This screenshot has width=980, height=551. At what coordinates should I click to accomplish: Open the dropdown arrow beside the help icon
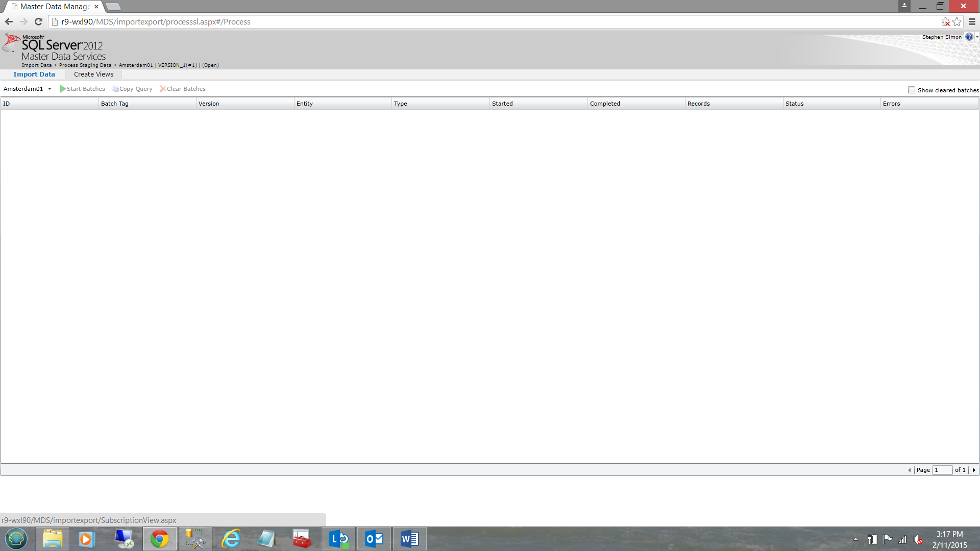point(977,37)
